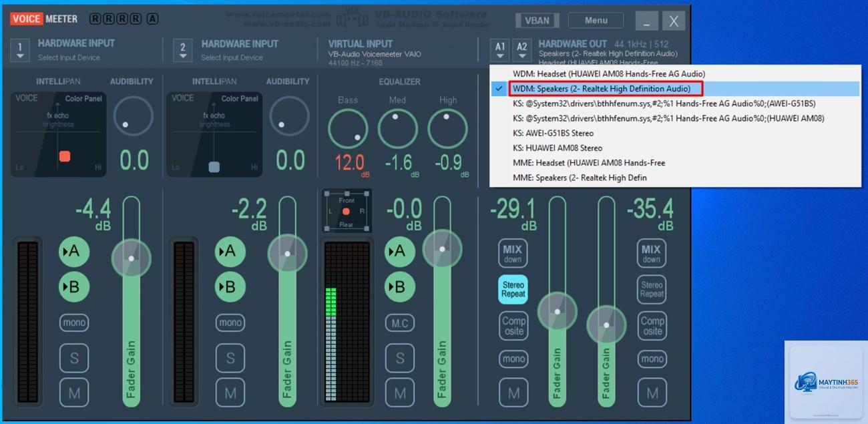868x424 pixels.
Task: Click Composite on the -29.1 dB output
Action: pos(513,326)
